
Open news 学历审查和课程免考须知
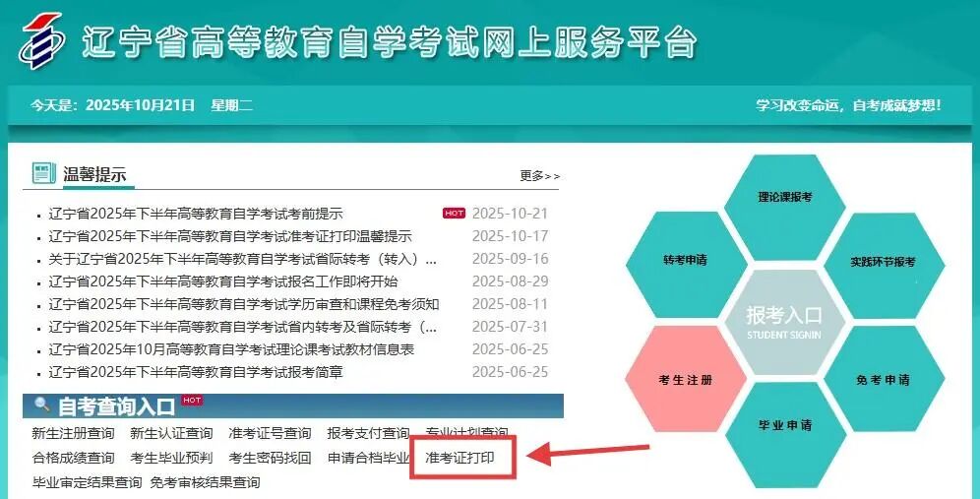point(244,304)
